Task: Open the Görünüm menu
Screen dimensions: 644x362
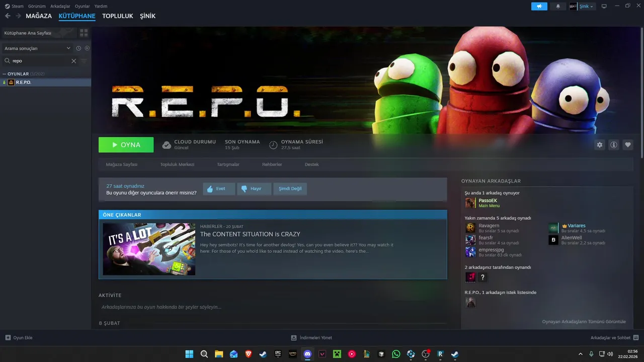Action: pyautogui.click(x=37, y=6)
